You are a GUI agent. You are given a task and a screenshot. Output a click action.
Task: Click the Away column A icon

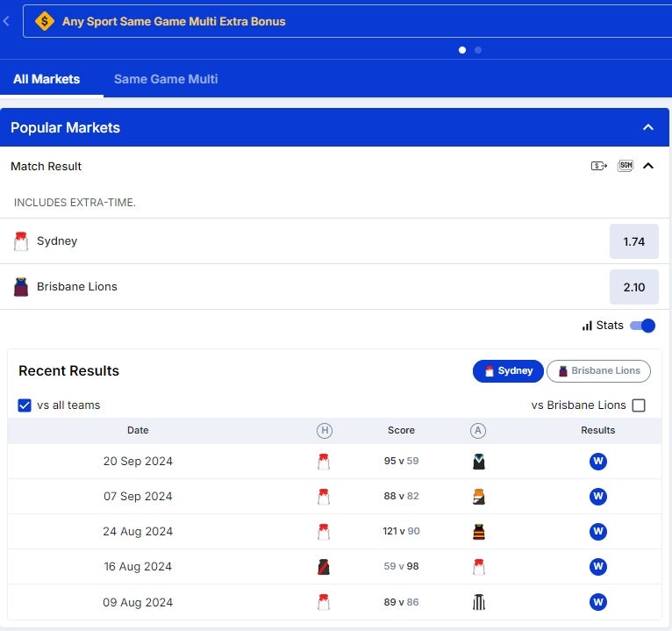[x=478, y=430]
